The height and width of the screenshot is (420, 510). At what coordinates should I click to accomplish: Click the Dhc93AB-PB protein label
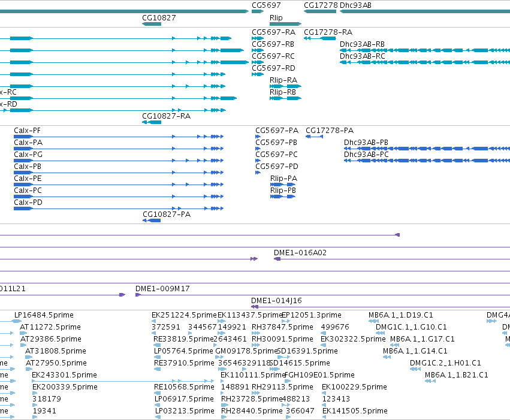366,143
